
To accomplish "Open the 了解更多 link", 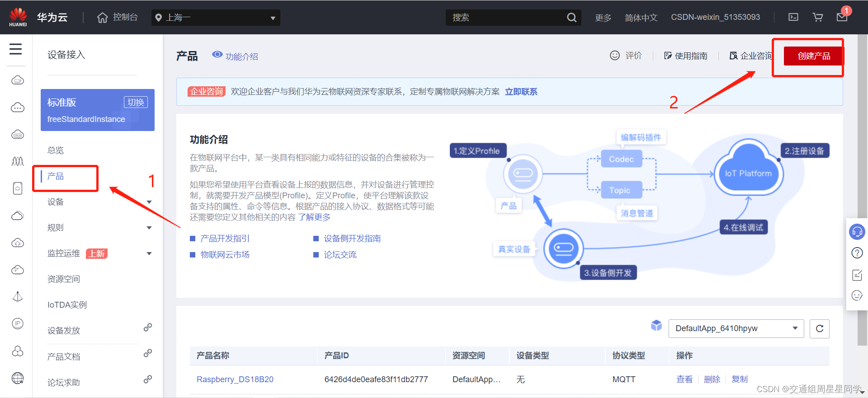I will (x=314, y=217).
